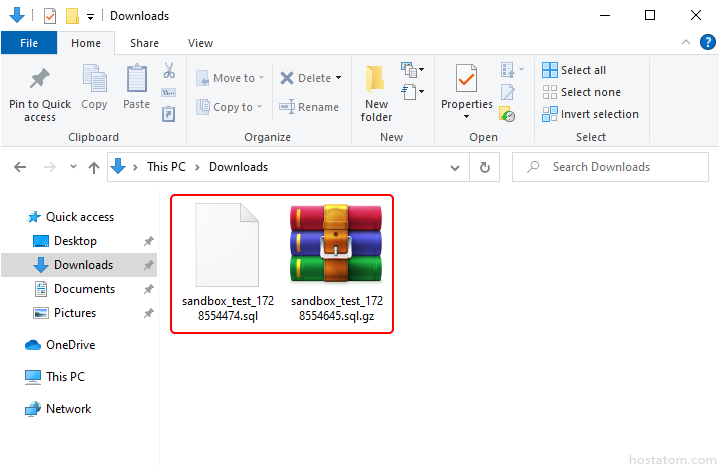The width and height of the screenshot is (720, 468).
Task: Collapse the ribbon with the chevron
Action: (x=685, y=43)
